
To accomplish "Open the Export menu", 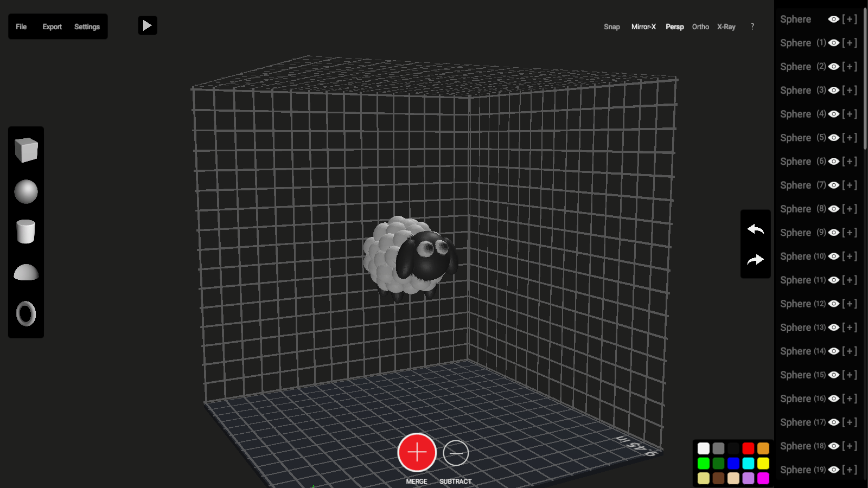I will point(52,27).
